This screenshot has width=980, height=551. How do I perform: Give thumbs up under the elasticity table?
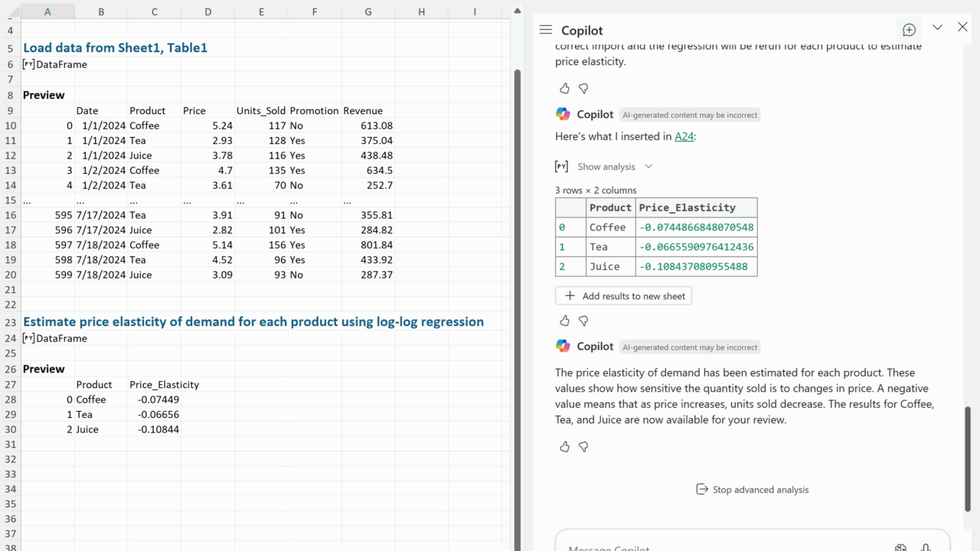(x=564, y=321)
